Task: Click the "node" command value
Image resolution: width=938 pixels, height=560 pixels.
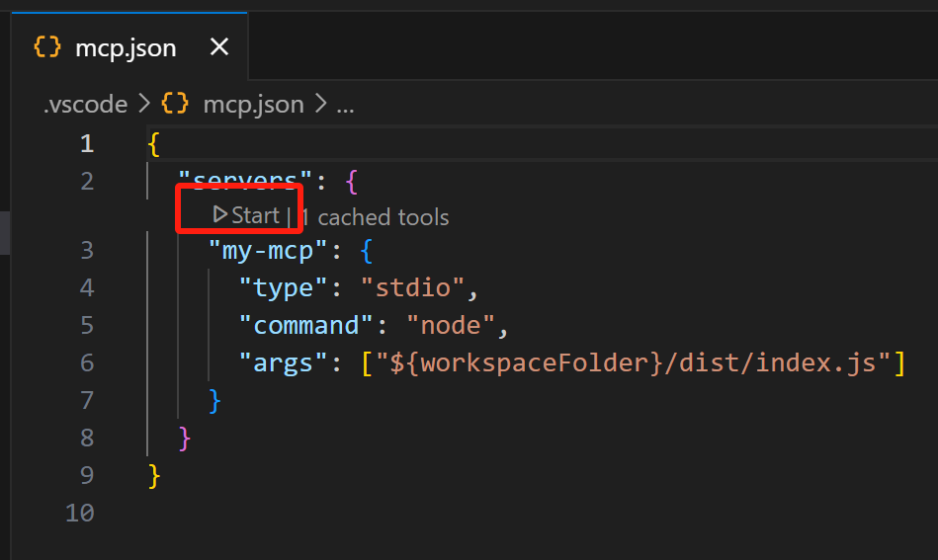Action: 457,325
